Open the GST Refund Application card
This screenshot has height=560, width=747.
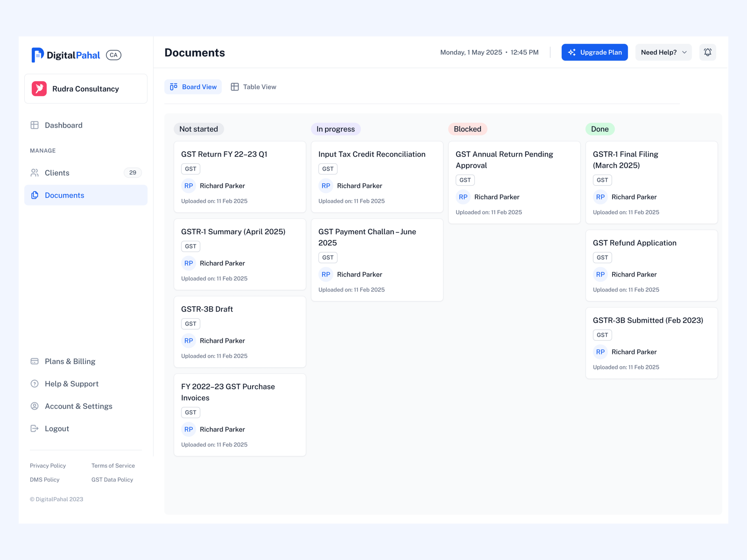point(651,265)
